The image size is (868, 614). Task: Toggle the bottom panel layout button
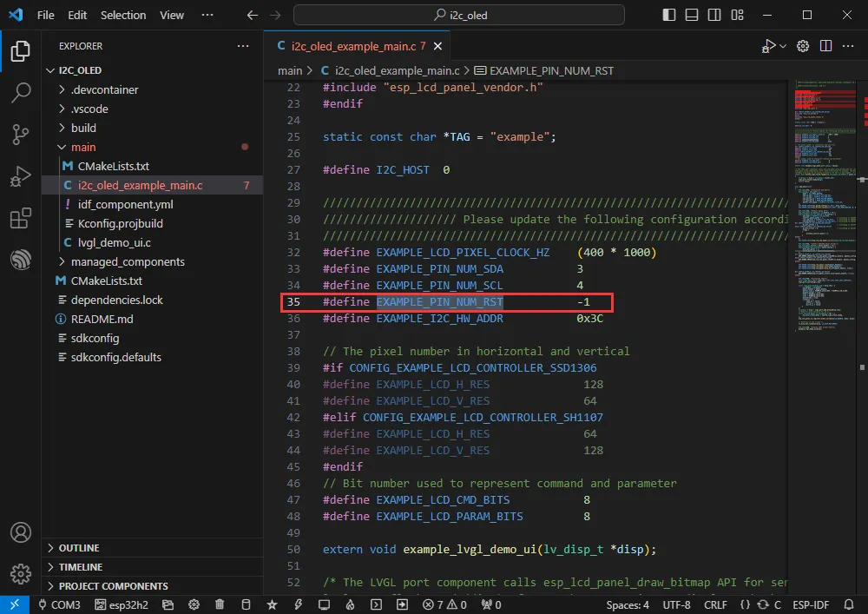point(690,15)
